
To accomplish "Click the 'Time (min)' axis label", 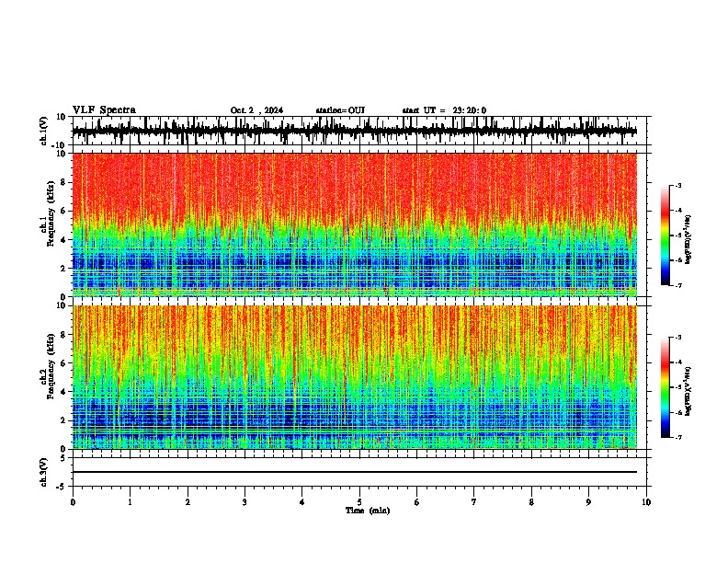I will click(x=368, y=511).
